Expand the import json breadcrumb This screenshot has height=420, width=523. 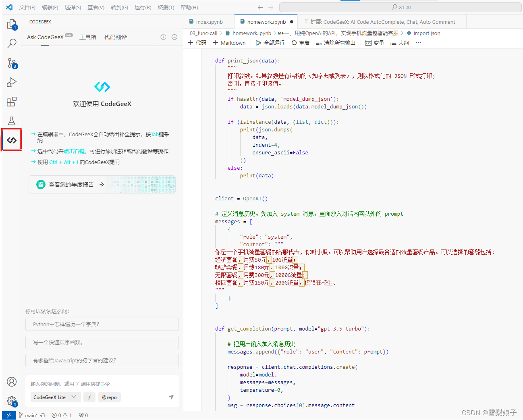click(423, 33)
